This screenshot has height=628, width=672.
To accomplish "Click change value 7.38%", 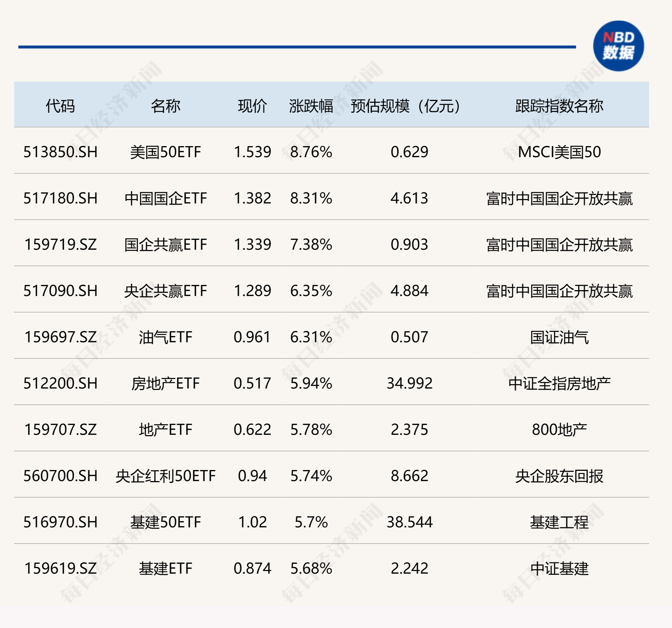I will pos(311,245).
